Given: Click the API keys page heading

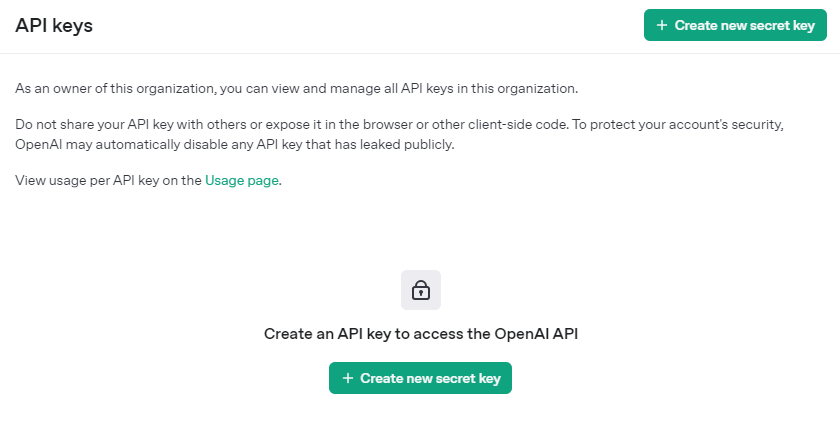Looking at the screenshot, I should click(x=54, y=25).
